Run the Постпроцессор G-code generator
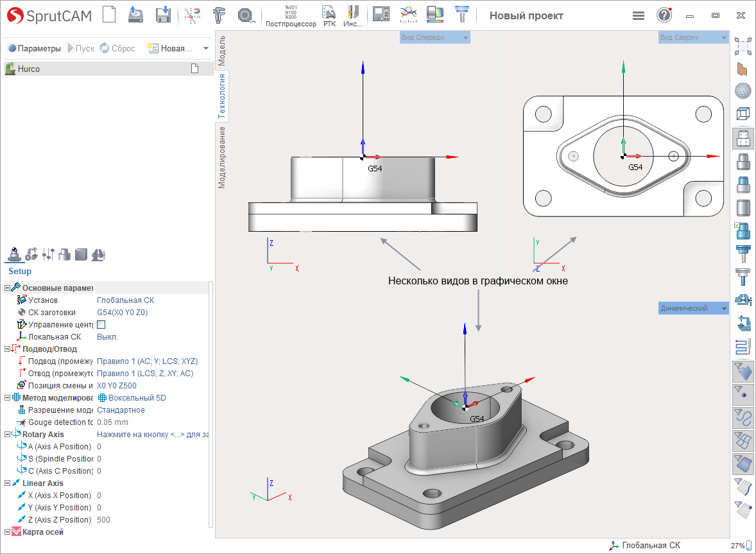The height and width of the screenshot is (554, 756). (x=291, y=16)
